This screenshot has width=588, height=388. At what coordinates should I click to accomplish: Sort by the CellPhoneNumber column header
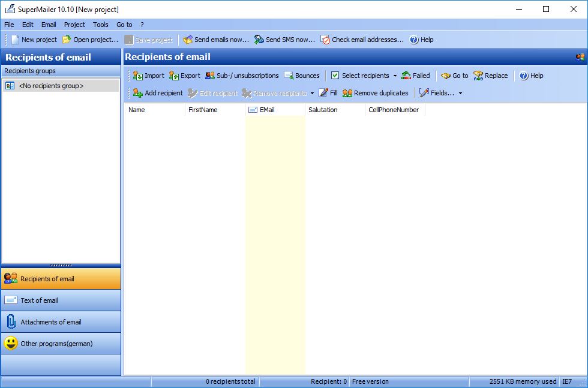pyautogui.click(x=395, y=110)
